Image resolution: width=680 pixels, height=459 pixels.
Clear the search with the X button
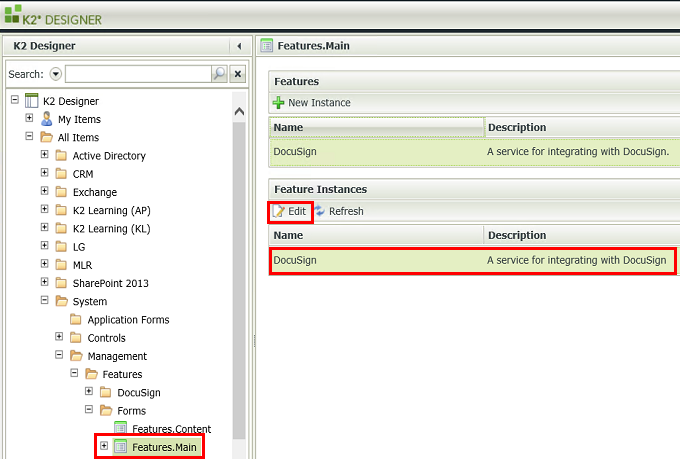[x=238, y=74]
